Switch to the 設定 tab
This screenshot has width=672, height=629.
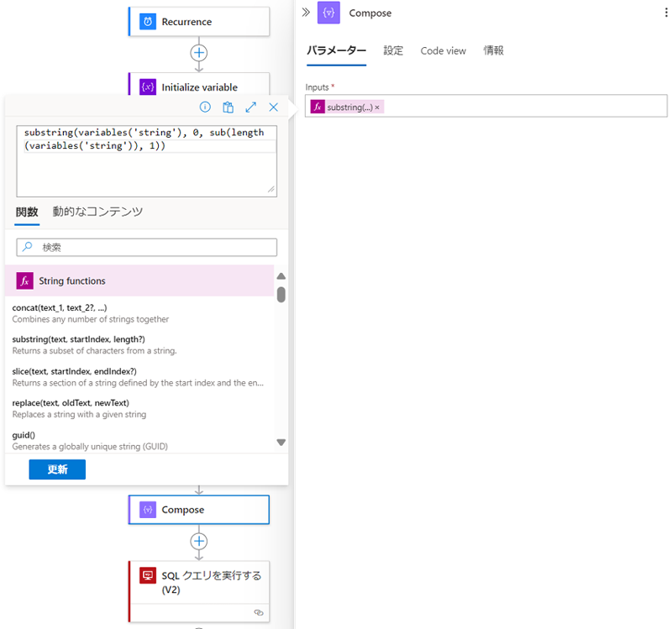393,50
